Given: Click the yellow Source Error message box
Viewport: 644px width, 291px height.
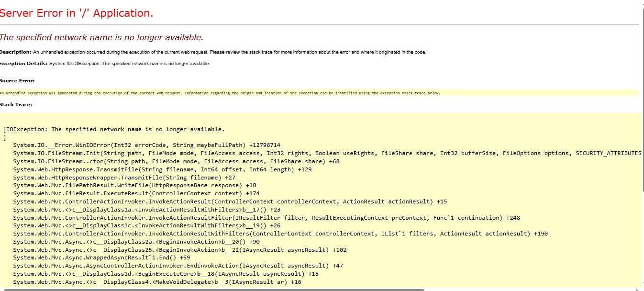Looking at the screenshot, I should click(318, 93).
